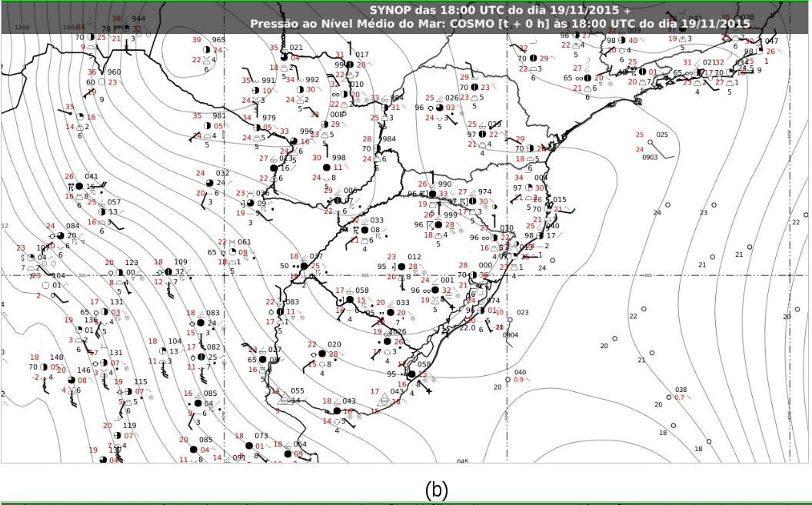
Task: Select the filled station circle labeled 012
Action: point(401,267)
